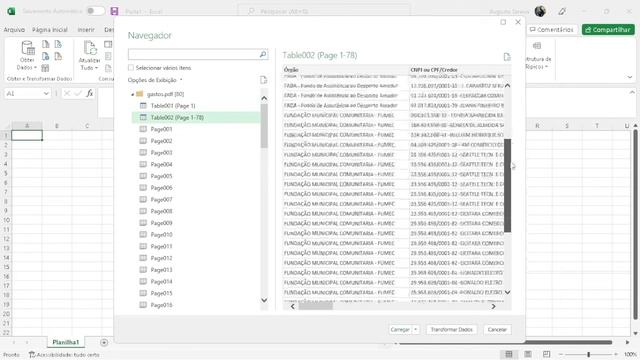
Task: Select Page007 in the list
Action: pos(161,200)
